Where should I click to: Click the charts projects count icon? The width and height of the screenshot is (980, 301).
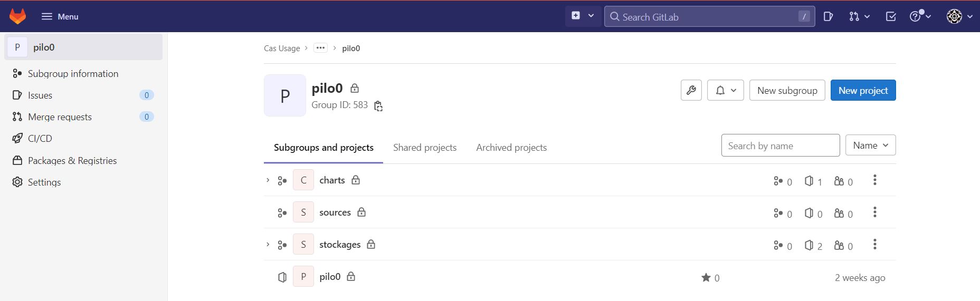tap(809, 181)
